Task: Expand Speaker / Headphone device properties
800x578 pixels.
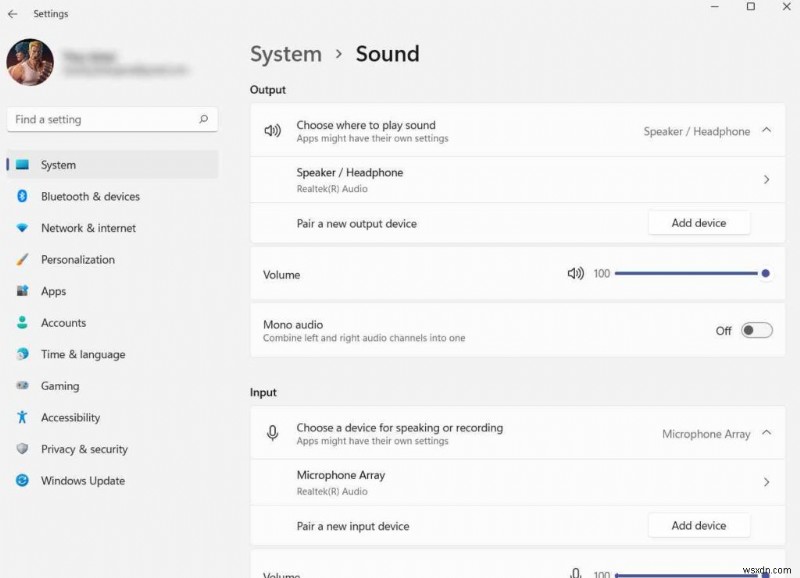Action: pos(766,180)
